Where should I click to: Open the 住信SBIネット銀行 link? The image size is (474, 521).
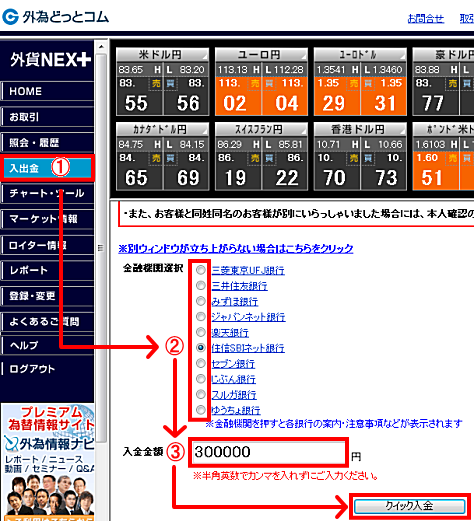pyautogui.click(x=248, y=348)
